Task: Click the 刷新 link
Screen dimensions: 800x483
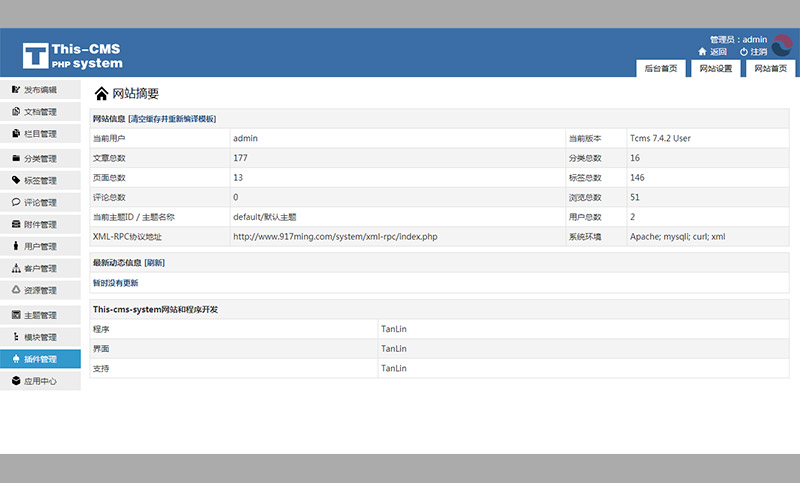Action: pos(155,263)
